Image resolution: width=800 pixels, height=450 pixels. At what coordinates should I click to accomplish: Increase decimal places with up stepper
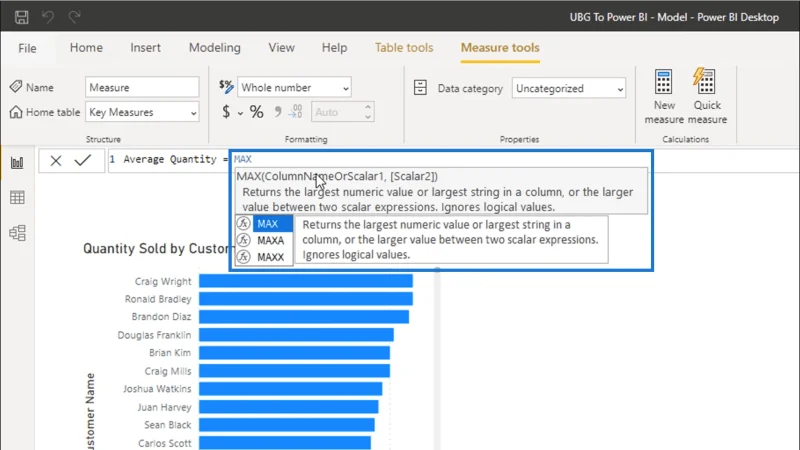pyautogui.click(x=368, y=107)
